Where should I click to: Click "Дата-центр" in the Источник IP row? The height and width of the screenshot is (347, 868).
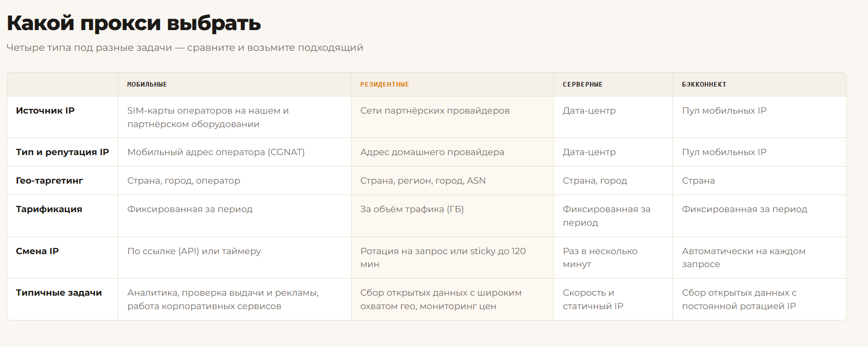pos(589,110)
